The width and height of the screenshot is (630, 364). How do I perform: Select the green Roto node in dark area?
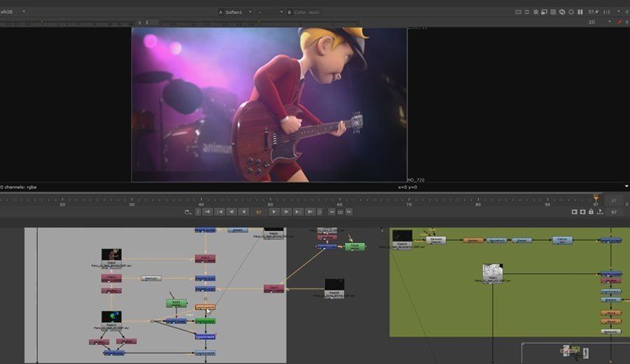355,246
